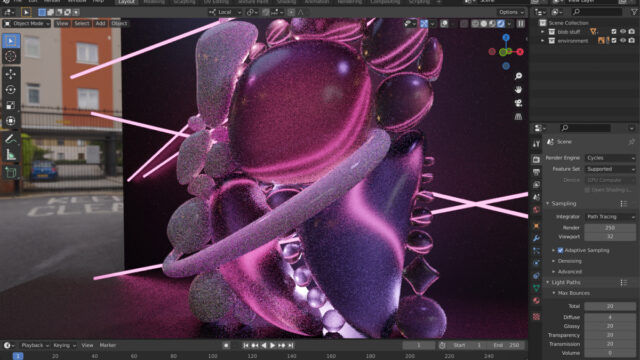This screenshot has height=360, width=640.
Task: Disable blob stuff collection in renders
Action: point(632,31)
